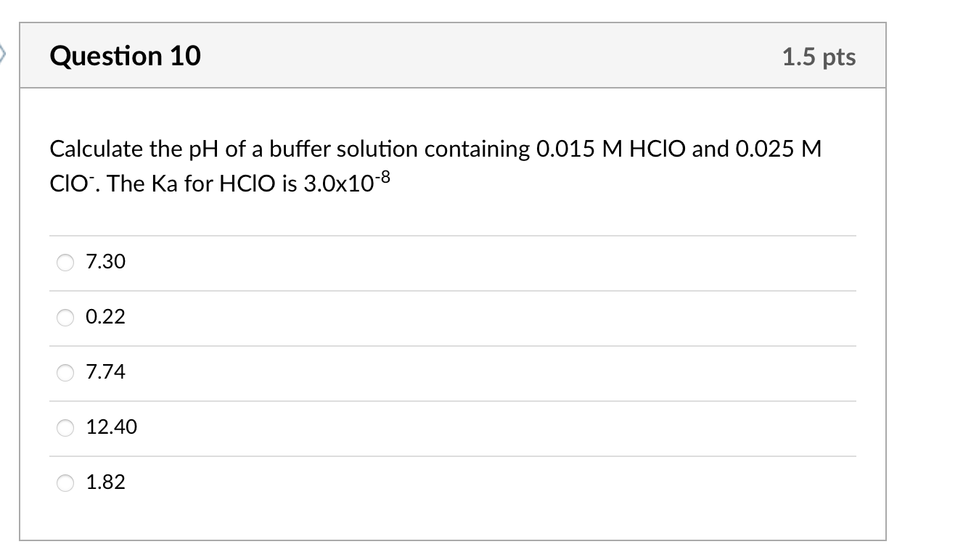Select the radio button for answer 12.40
The image size is (971, 560).
point(65,428)
